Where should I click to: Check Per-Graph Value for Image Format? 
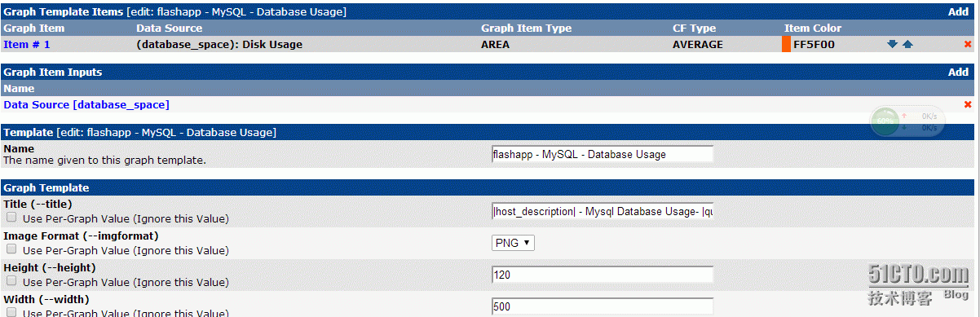[11, 250]
